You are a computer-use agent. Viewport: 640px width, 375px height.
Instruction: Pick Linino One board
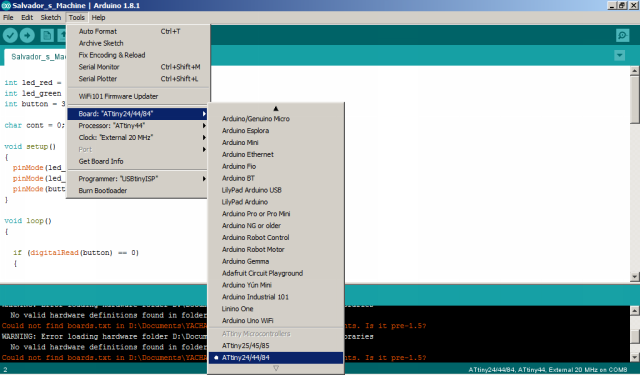(276, 309)
